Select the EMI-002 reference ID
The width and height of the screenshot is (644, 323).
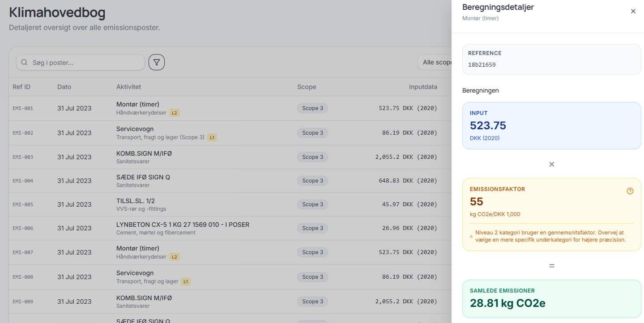pos(23,133)
